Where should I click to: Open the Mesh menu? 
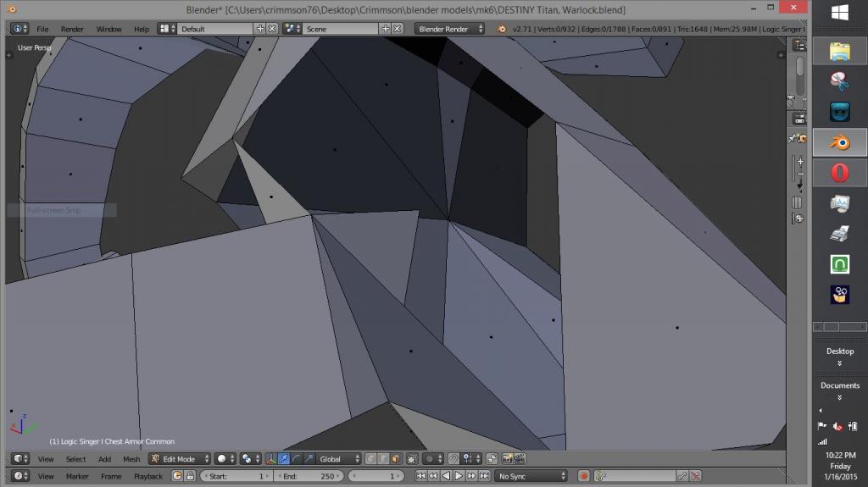point(131,459)
